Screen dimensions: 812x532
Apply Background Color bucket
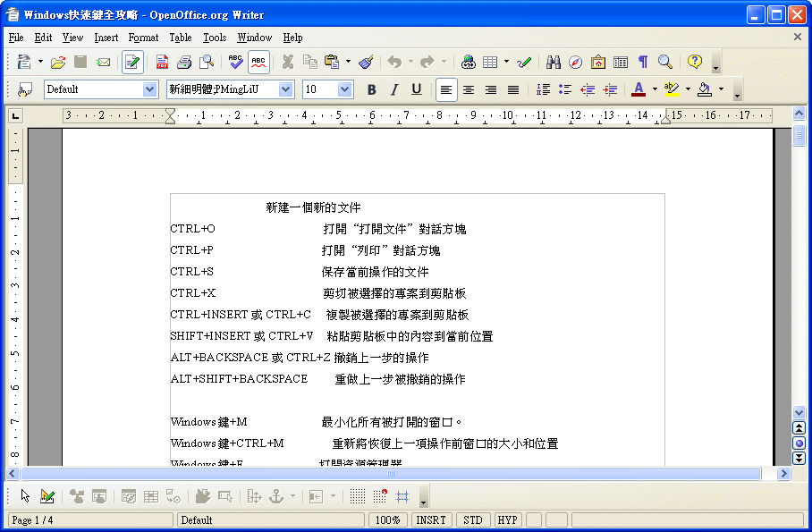(705, 89)
